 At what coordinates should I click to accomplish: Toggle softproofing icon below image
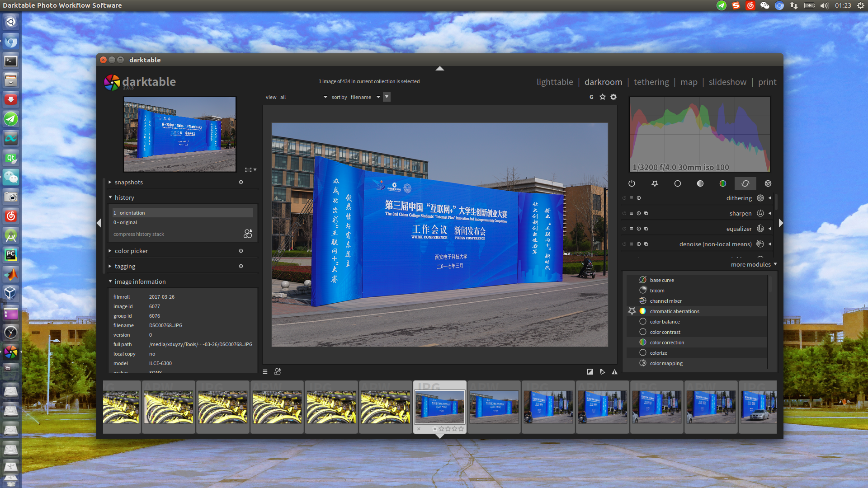[602, 371]
